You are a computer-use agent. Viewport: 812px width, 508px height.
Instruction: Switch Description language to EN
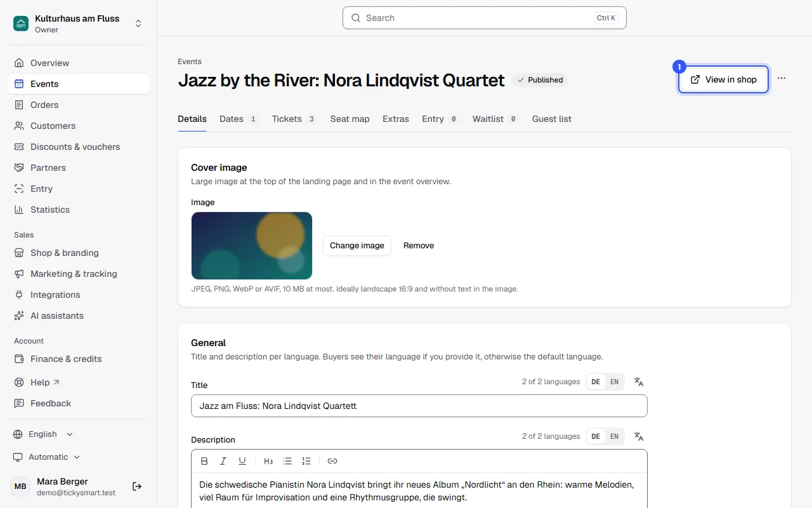614,436
